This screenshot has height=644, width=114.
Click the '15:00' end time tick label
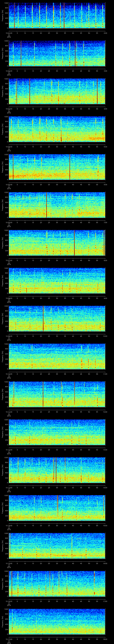click(x=105, y=525)
